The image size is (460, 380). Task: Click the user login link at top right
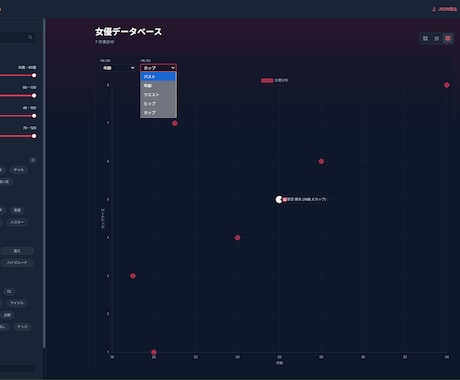444,9
